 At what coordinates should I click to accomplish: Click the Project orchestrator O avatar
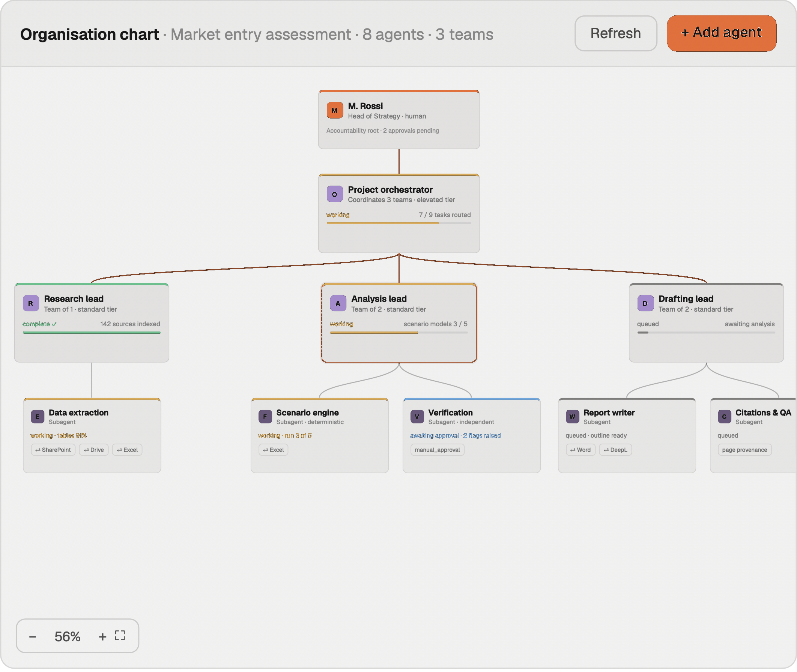(x=335, y=194)
